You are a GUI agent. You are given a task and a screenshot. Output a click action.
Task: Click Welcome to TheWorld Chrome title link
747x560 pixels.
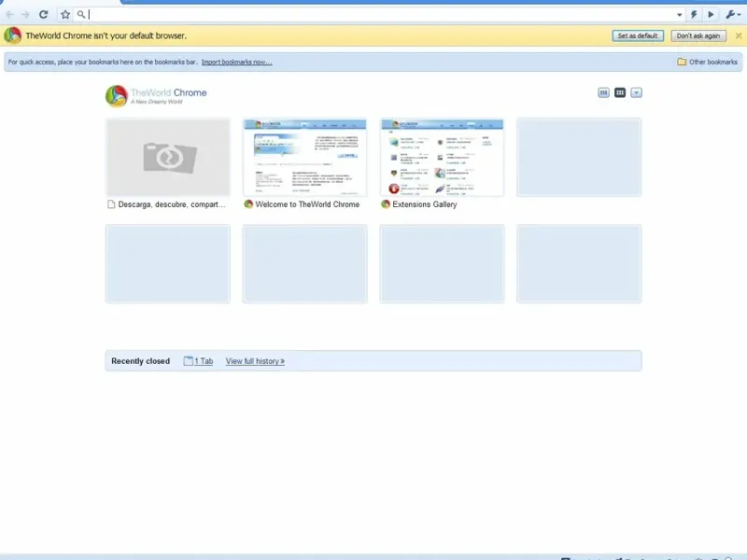(307, 204)
